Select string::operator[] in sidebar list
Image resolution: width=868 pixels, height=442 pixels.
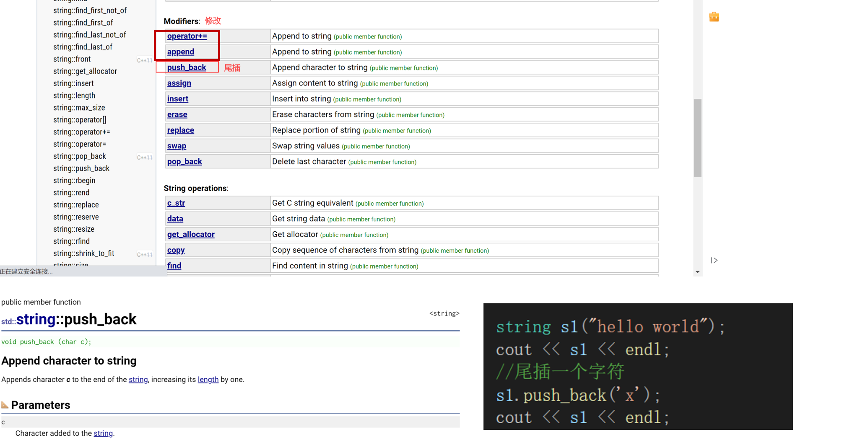(x=80, y=120)
